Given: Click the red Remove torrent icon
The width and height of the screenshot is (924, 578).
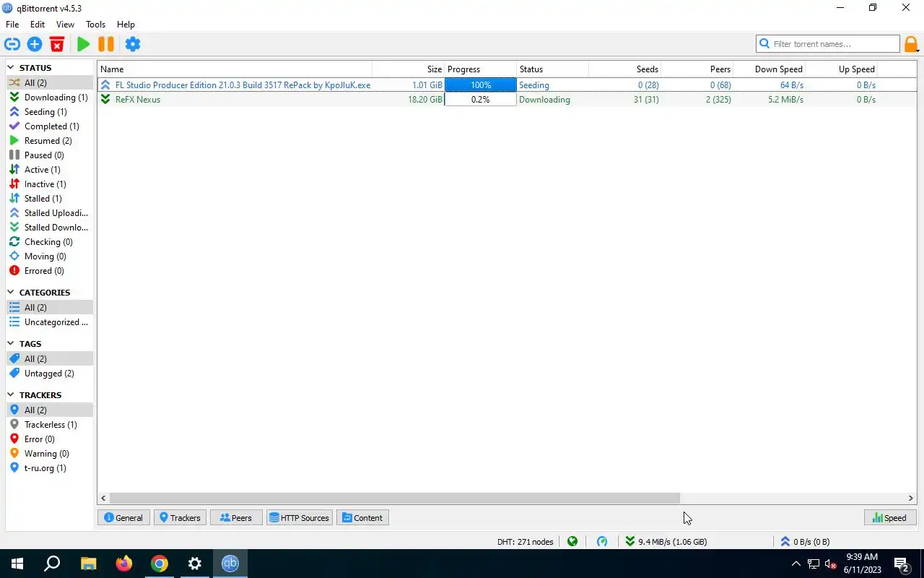Looking at the screenshot, I should (57, 44).
